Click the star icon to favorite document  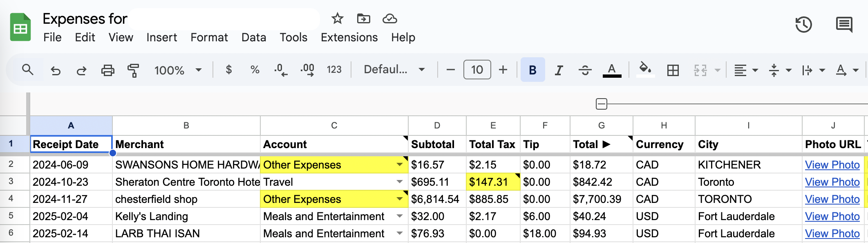pos(337,18)
